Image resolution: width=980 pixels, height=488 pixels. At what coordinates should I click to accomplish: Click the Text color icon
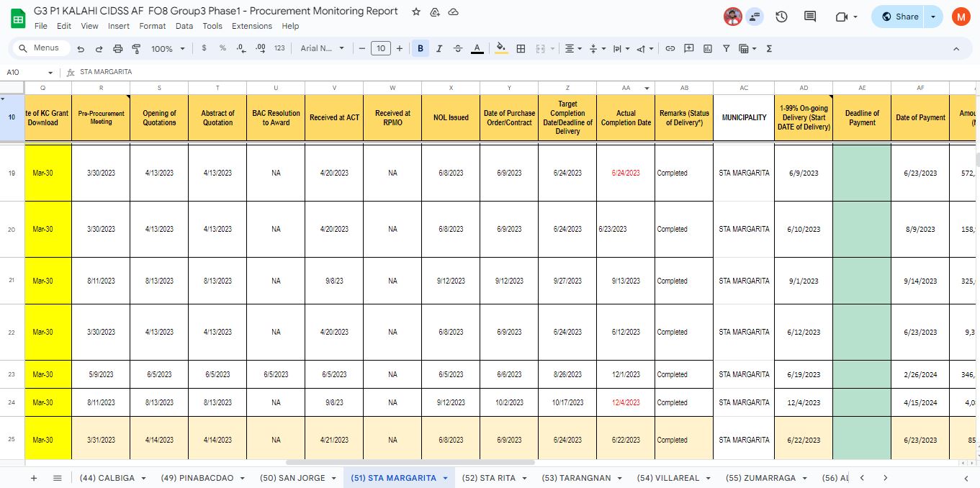(477, 48)
